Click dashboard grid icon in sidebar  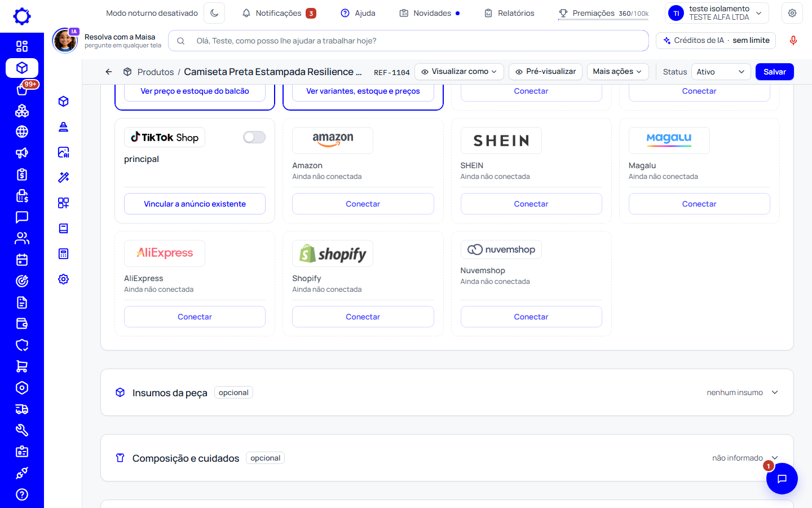pyautogui.click(x=22, y=46)
